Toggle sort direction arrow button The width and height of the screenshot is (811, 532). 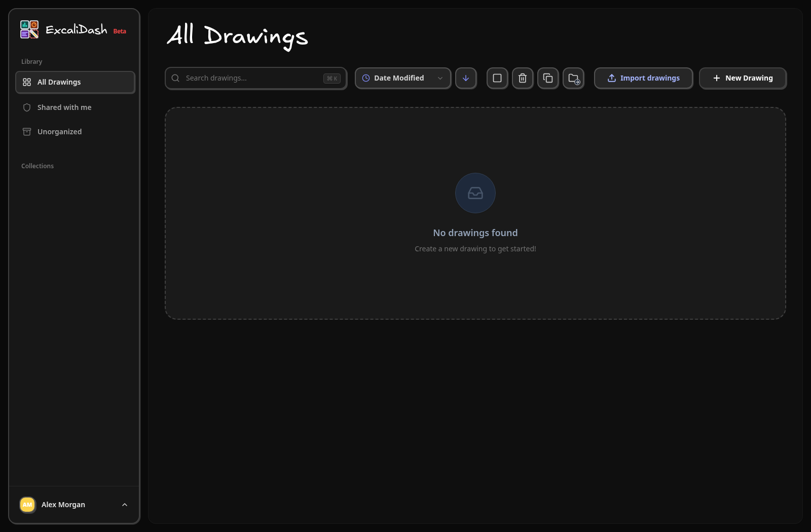coord(466,78)
